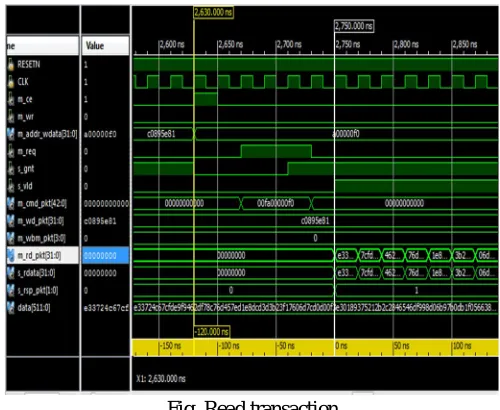Click the m_cmd_pkt bus icon
The height and width of the screenshot is (410, 500).
11,203
